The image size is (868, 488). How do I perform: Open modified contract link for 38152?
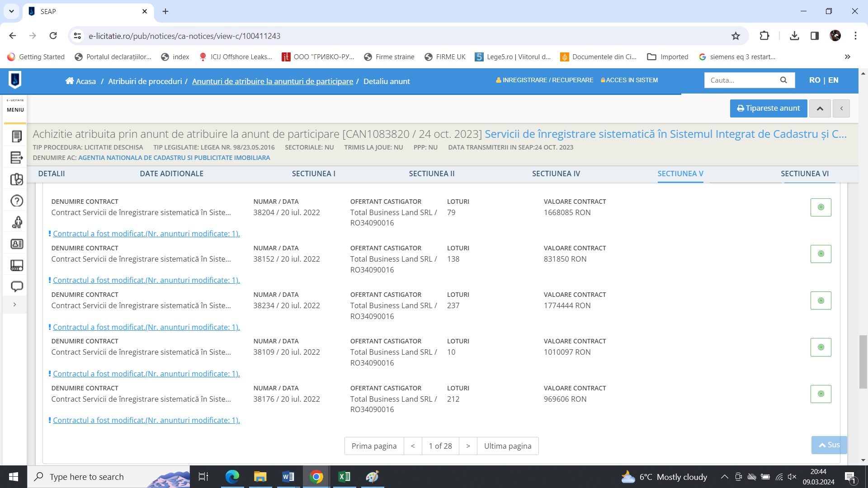pos(146,280)
